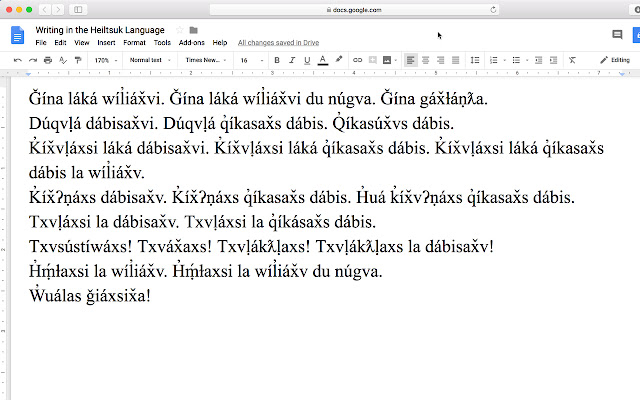Click the All changes saved in Drive link
Screen dimensions: 640x400
(x=278, y=42)
